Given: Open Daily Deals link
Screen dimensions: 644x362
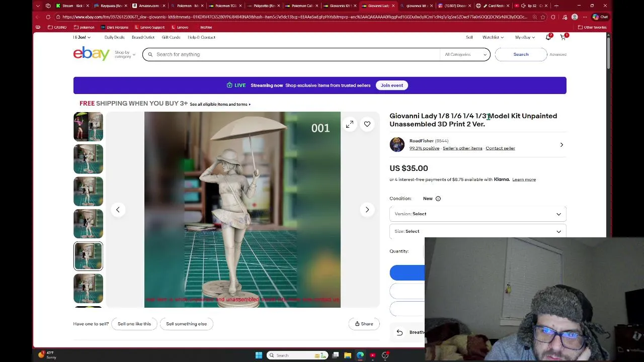Looking at the screenshot, I should 114,37.
